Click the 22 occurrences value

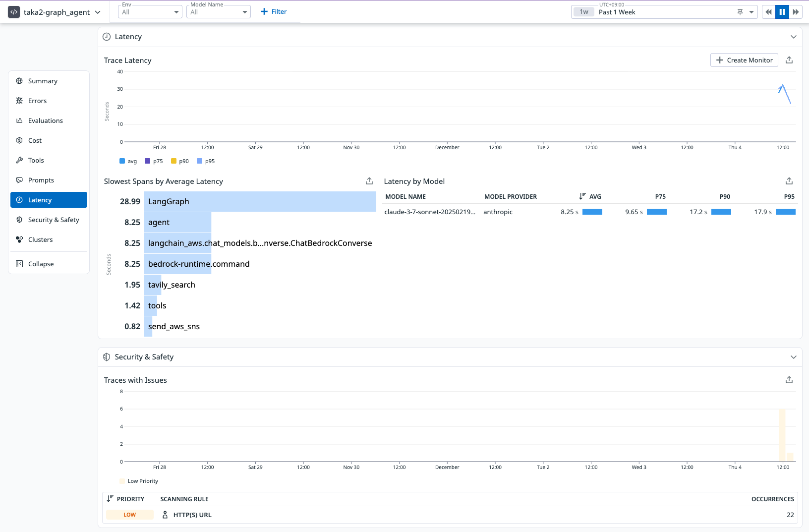point(790,515)
